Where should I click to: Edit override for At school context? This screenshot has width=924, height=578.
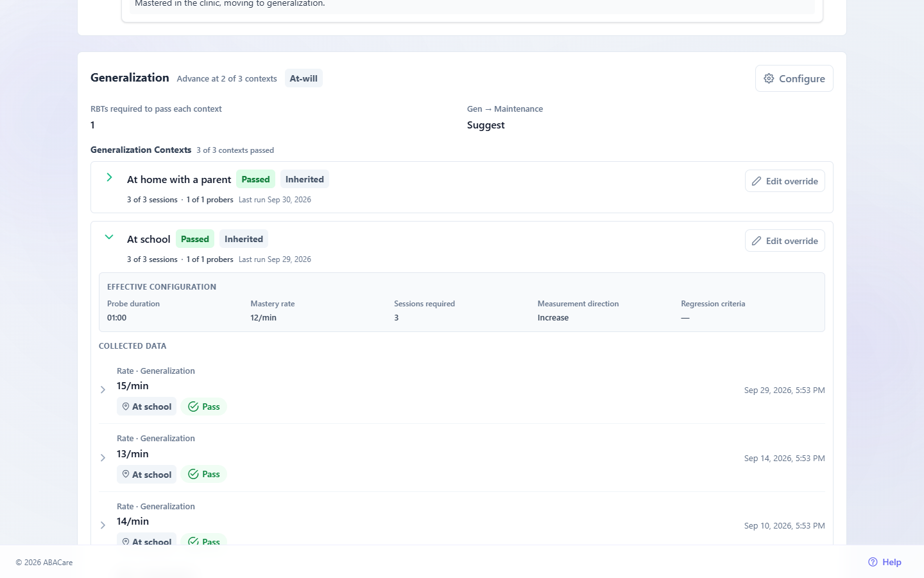pyautogui.click(x=785, y=241)
